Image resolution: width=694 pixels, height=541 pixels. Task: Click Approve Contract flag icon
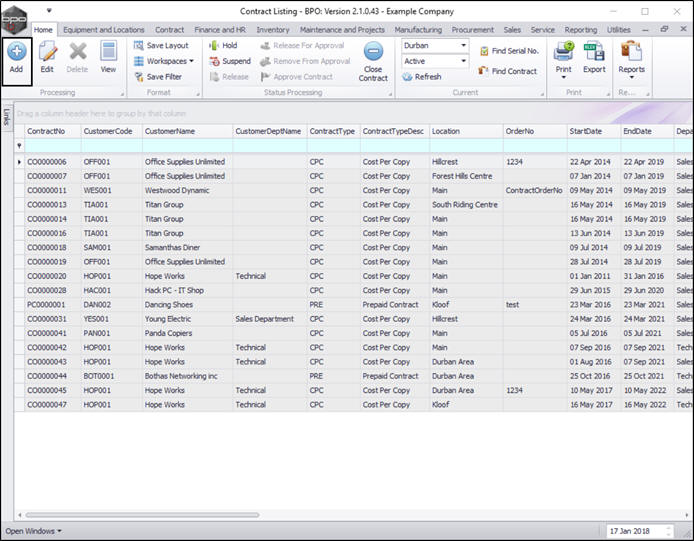click(265, 77)
